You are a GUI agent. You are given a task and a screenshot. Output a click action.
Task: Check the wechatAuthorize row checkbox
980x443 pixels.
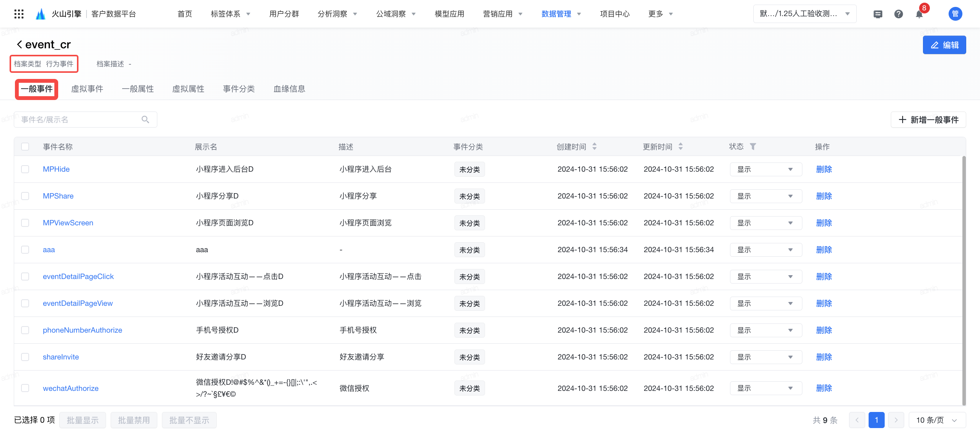(25, 388)
